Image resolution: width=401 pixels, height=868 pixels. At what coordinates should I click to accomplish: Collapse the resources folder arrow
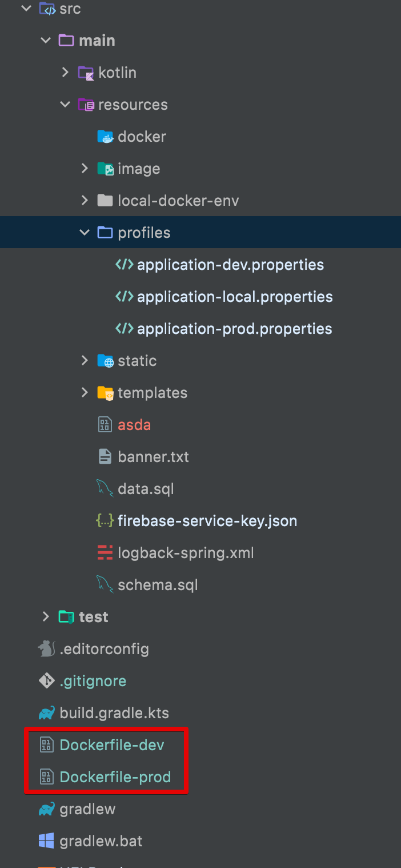click(65, 105)
